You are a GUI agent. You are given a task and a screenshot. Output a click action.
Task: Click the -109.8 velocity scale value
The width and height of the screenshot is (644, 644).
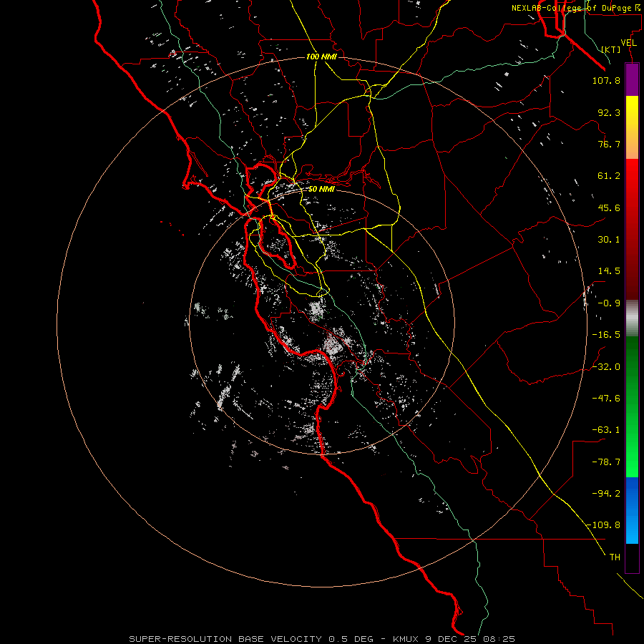(x=603, y=525)
